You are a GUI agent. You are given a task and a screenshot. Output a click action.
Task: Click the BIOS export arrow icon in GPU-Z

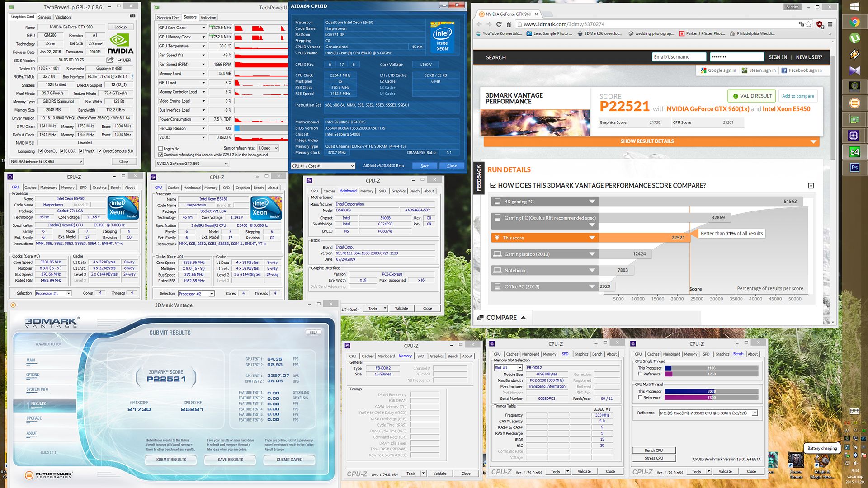click(x=110, y=60)
